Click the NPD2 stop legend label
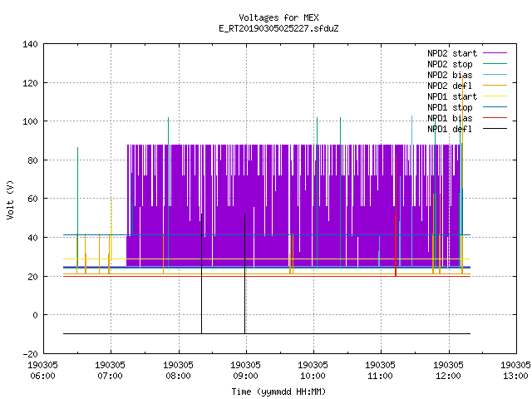This screenshot has width=532, height=399. (x=450, y=64)
